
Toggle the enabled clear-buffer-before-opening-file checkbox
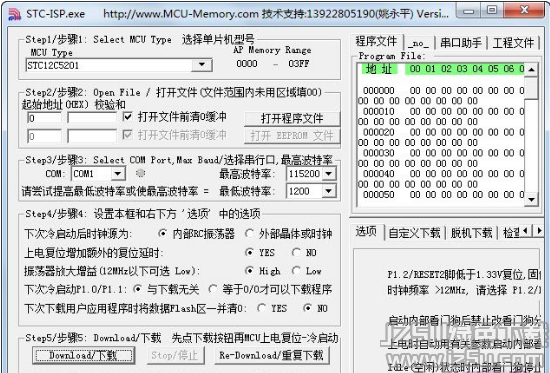(128, 116)
